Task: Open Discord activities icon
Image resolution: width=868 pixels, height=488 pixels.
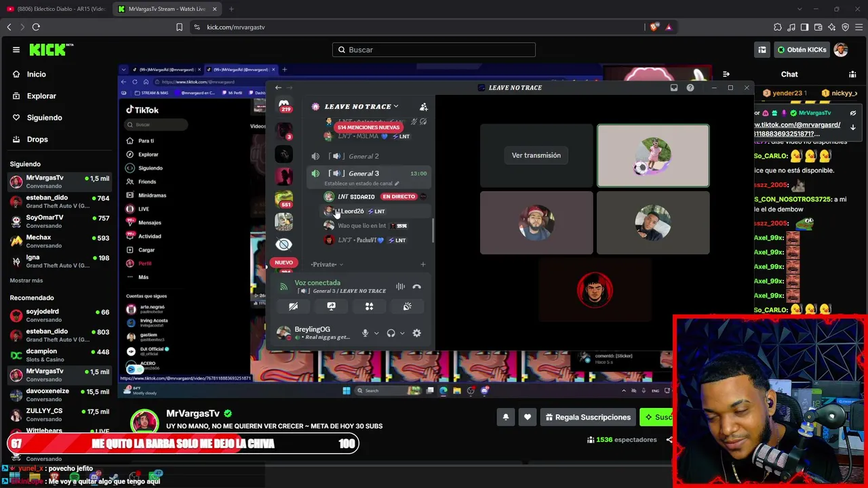Action: [x=370, y=306]
